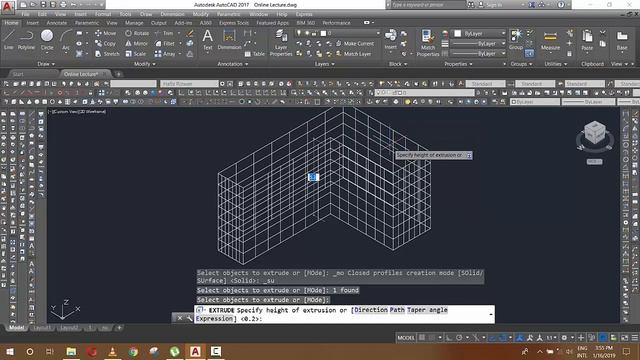
Task: Open the Annotate ribbon tab
Action: tap(57, 23)
